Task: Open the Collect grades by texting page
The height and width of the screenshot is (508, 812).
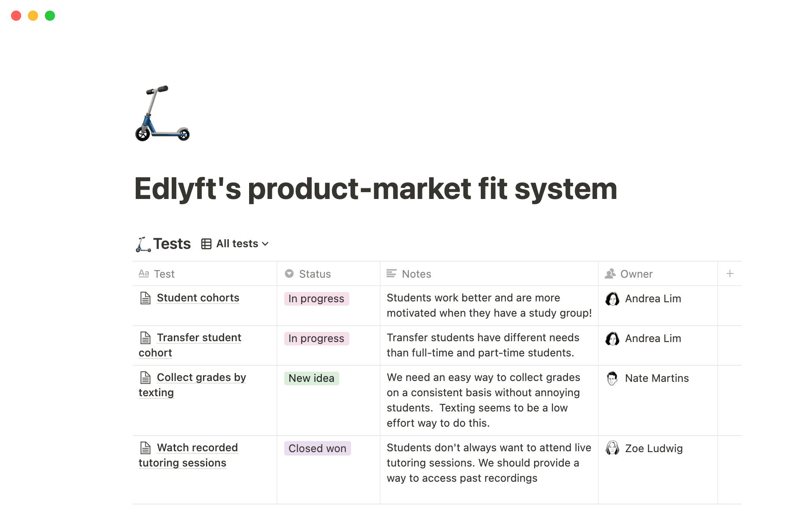Action: pos(201,377)
